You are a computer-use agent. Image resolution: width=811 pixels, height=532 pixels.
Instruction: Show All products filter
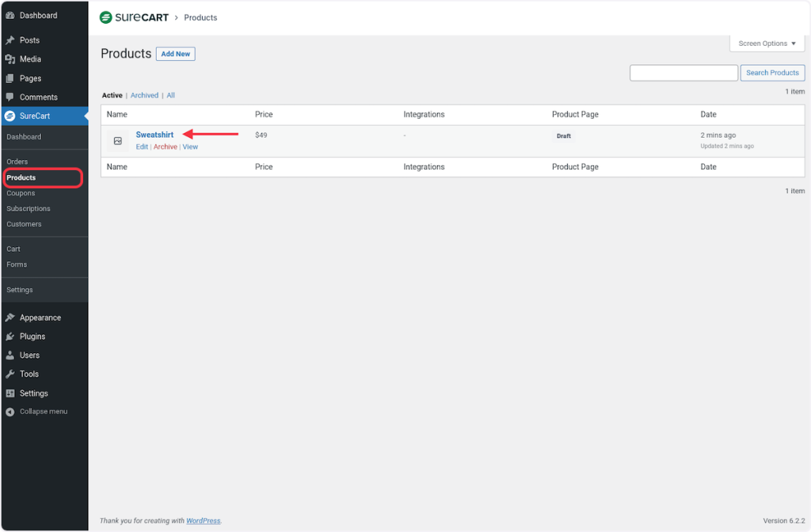tap(170, 95)
